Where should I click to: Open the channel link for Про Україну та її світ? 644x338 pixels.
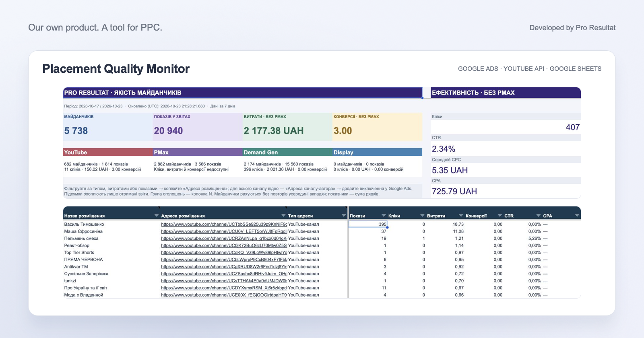tap(224, 288)
